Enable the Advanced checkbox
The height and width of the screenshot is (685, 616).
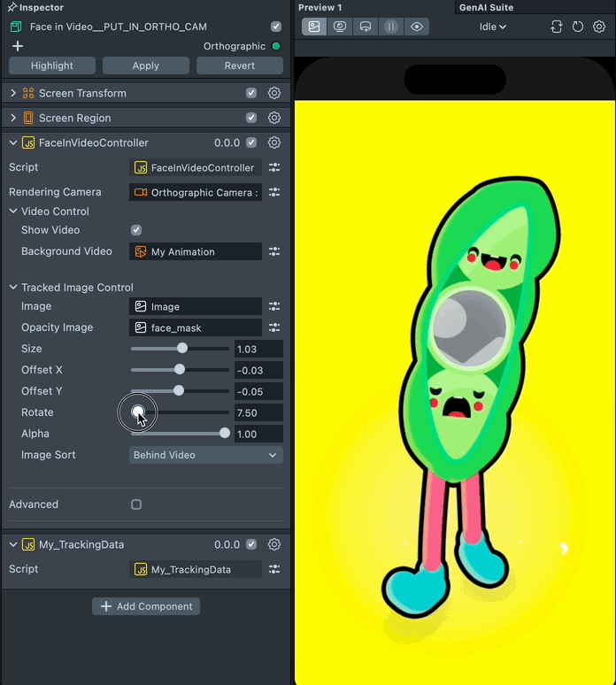pyautogui.click(x=136, y=504)
